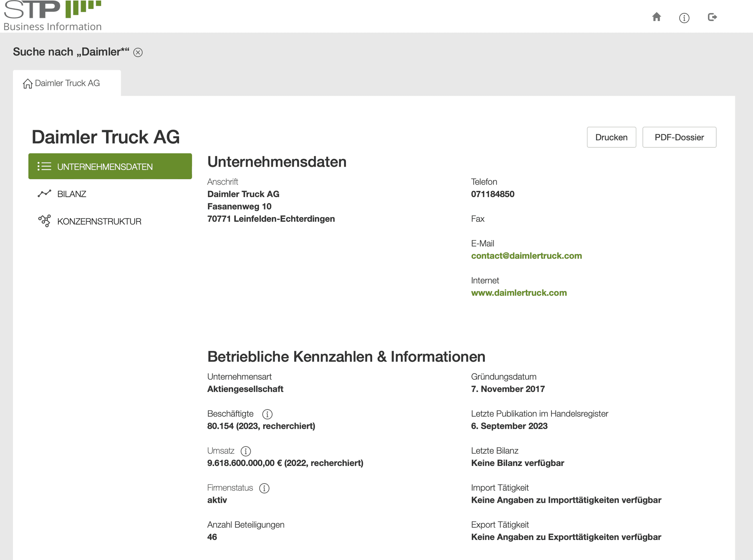The height and width of the screenshot is (560, 753).
Task: Select the Unternehmensdaten menu item
Action: coord(110,166)
